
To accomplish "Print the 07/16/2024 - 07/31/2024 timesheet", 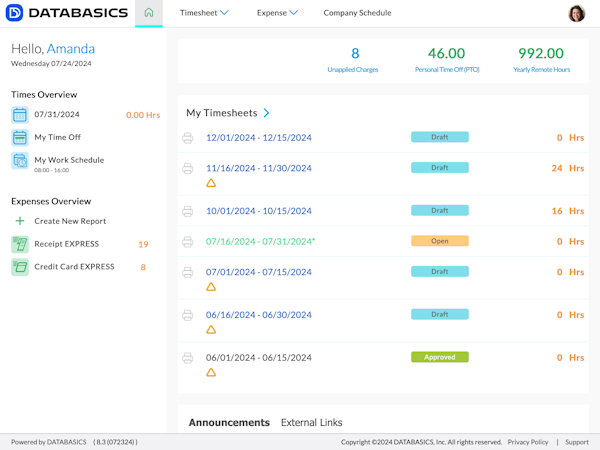I will point(188,242).
